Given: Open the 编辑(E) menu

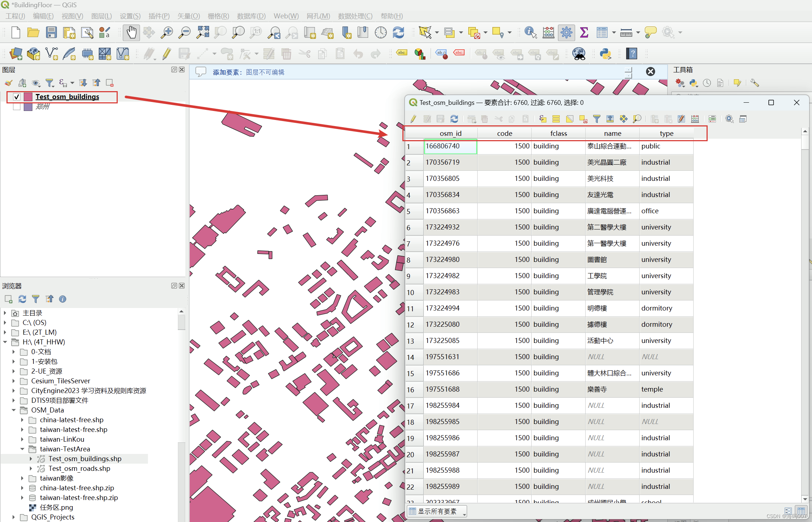Looking at the screenshot, I should (x=43, y=16).
